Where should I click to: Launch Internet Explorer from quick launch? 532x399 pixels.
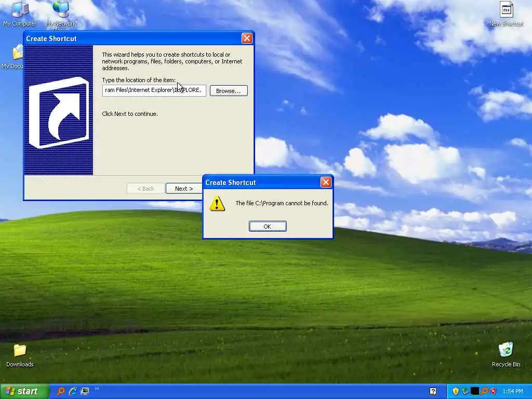[73, 391]
